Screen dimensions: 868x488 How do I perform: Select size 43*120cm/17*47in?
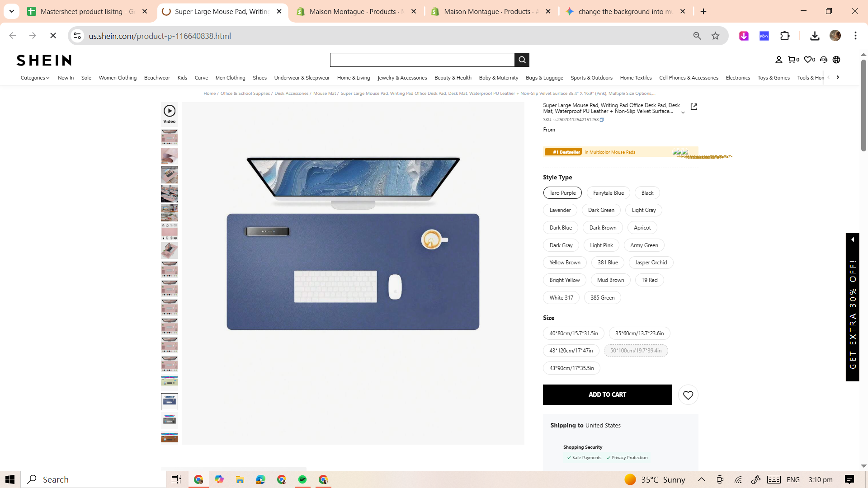[x=571, y=351]
